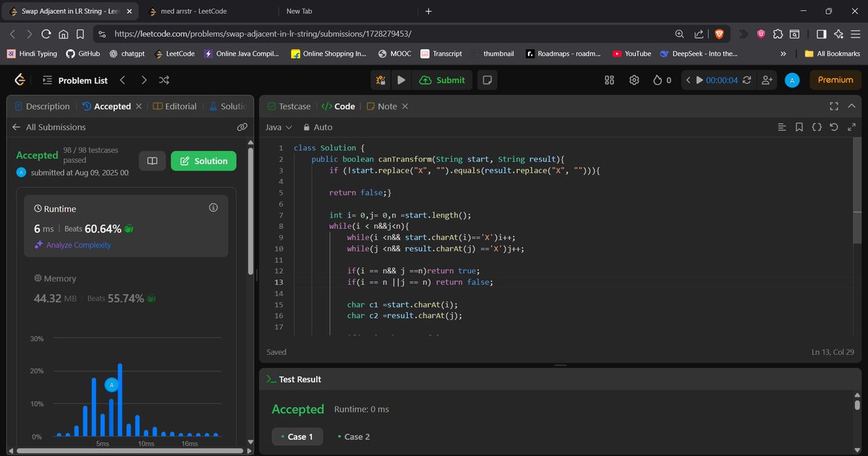
Task: Open All Bookmarks folder
Action: [833, 53]
